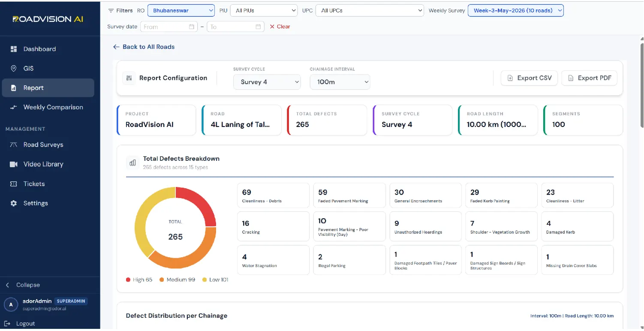Open the Weekly Comparison page

coord(48,107)
